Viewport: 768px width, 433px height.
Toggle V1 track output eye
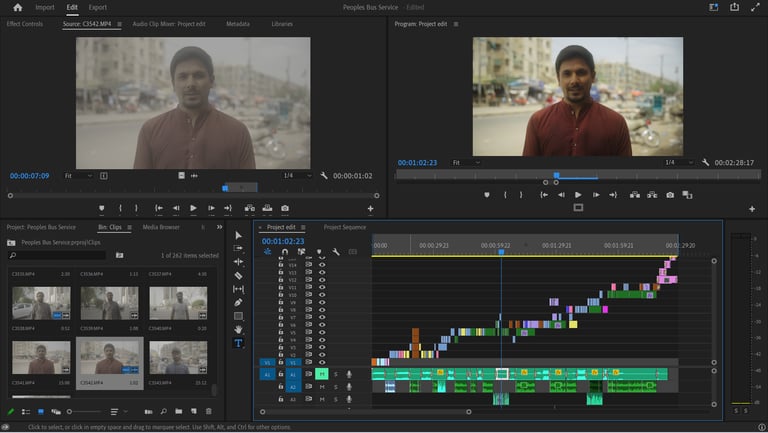[322, 362]
